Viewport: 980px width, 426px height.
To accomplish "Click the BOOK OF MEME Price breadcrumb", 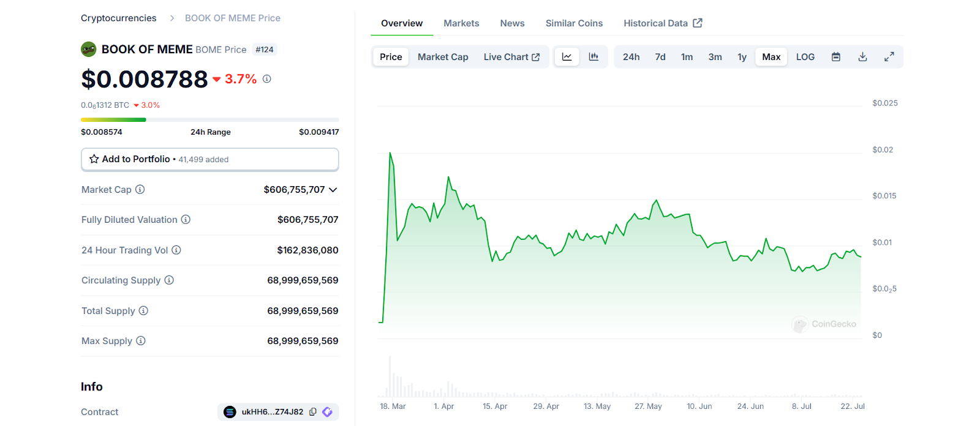I will coord(233,18).
